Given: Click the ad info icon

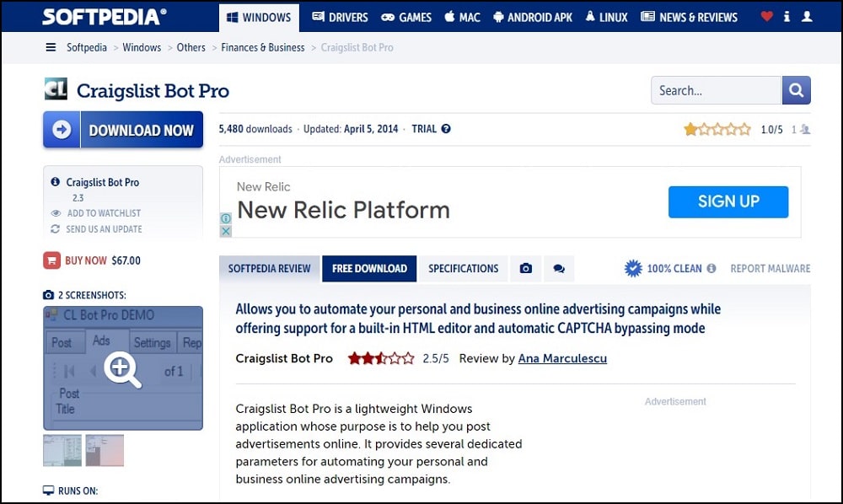Looking at the screenshot, I should 226,218.
